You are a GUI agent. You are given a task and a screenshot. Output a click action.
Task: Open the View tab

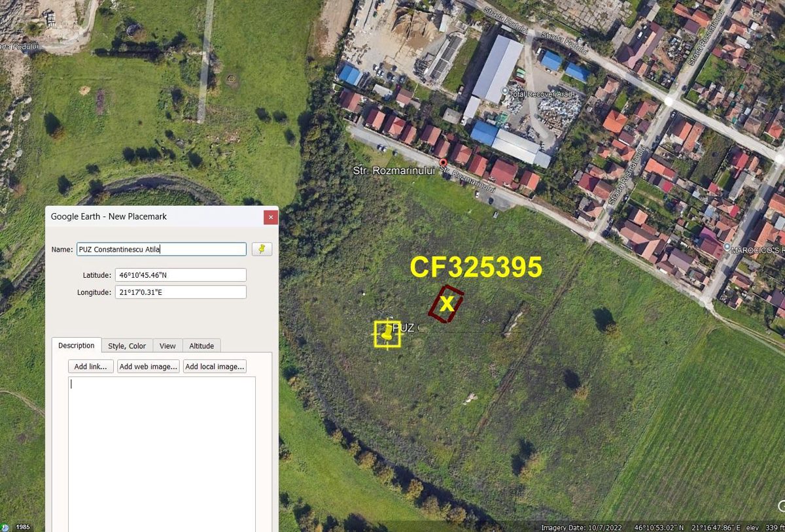167,346
